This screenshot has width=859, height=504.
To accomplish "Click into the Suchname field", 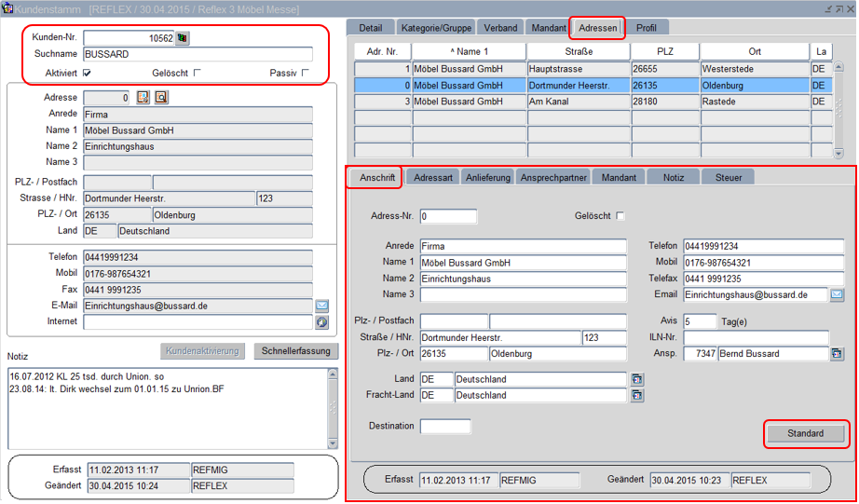I will [196, 55].
